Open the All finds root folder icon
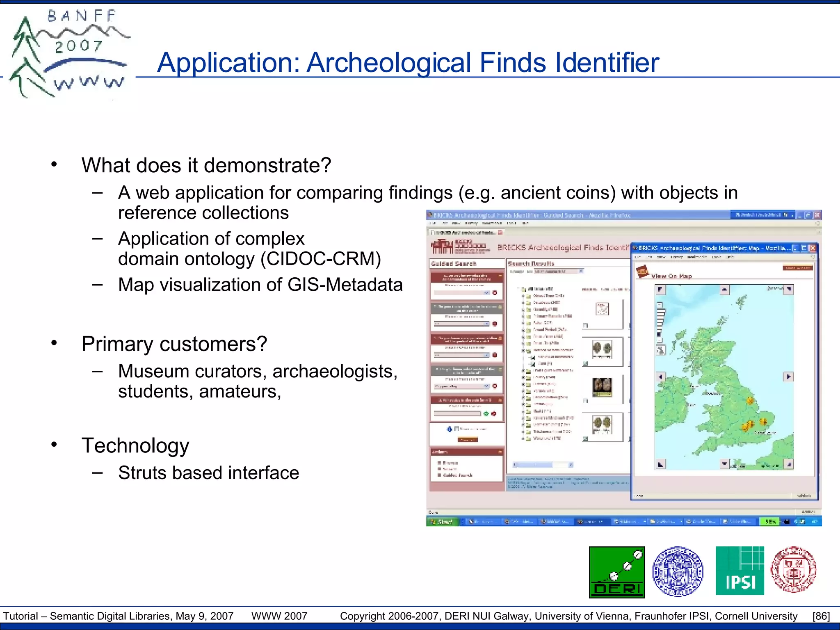Viewport: 840px width, 630px height. click(x=524, y=289)
